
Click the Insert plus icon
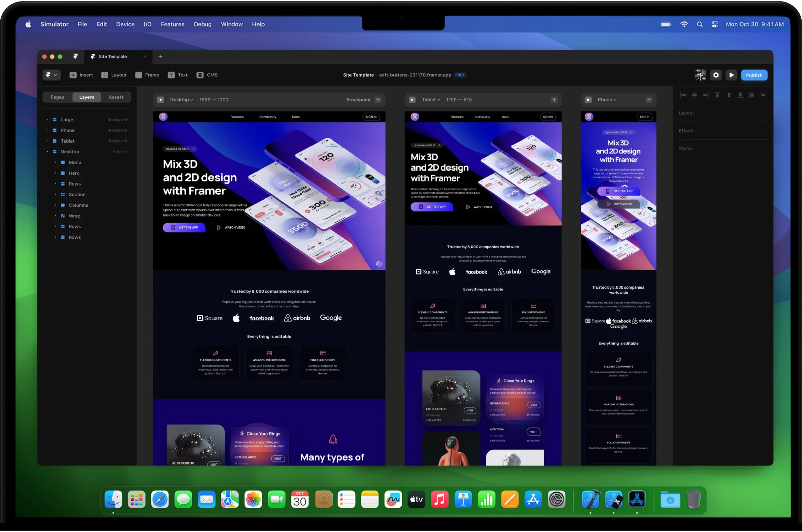click(x=73, y=75)
